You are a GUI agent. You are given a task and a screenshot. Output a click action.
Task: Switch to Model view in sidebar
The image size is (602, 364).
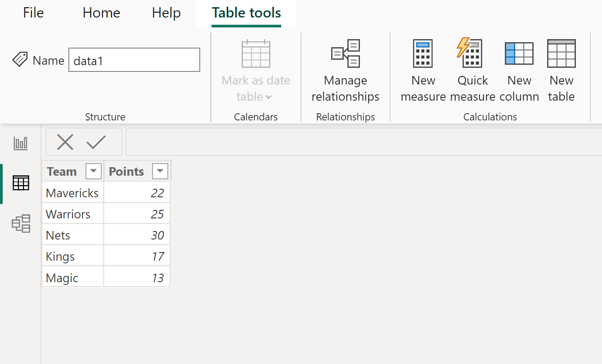(21, 223)
